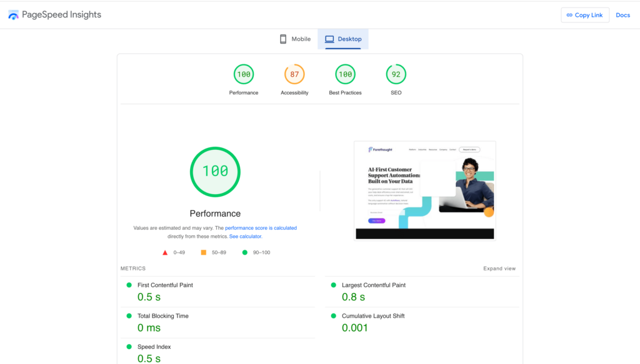The image size is (640, 364).
Task: Select the Desktop tab
Action: click(x=343, y=39)
